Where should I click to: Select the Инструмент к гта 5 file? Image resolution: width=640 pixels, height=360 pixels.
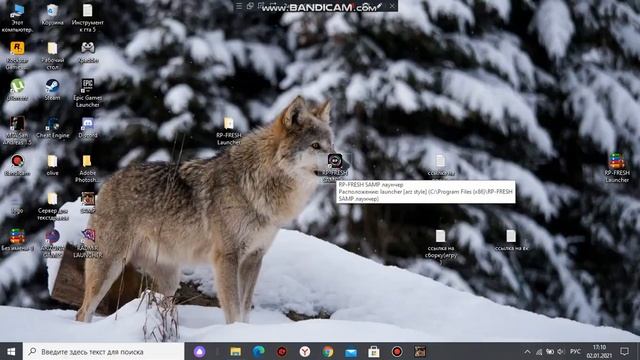click(x=87, y=18)
